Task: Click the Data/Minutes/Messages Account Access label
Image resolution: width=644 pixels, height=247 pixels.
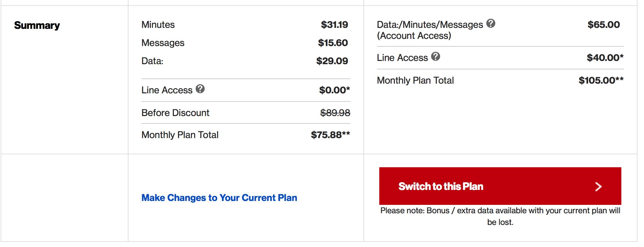Action: click(430, 30)
